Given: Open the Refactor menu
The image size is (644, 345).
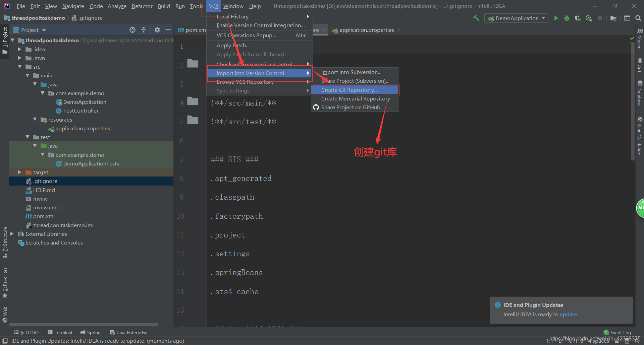Looking at the screenshot, I should click(142, 6).
